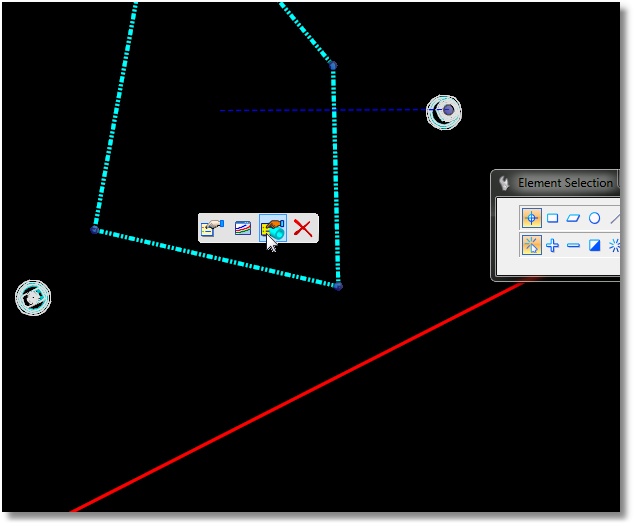Screen dimensions: 634x526
Task: Set selection mode to Add plus icon
Action: [x=552, y=245]
